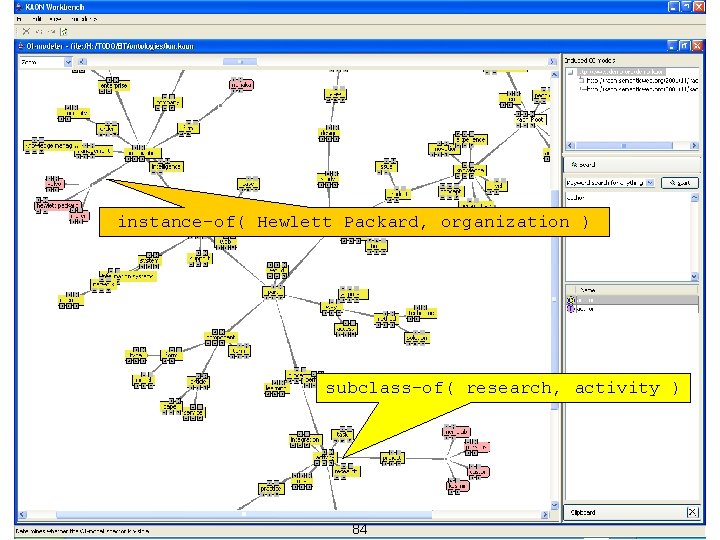Select the enterprise concept node
The width and height of the screenshot is (720, 540).
click(114, 86)
